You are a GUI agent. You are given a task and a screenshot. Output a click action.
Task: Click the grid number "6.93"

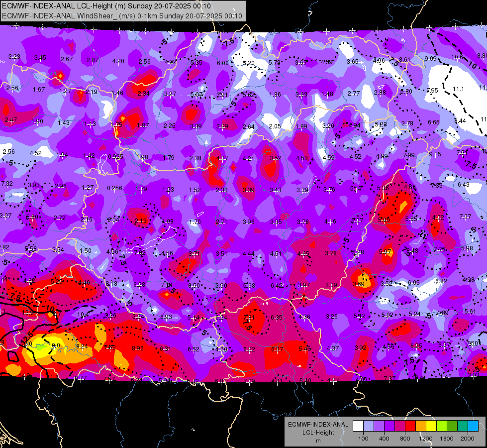(166, 317)
